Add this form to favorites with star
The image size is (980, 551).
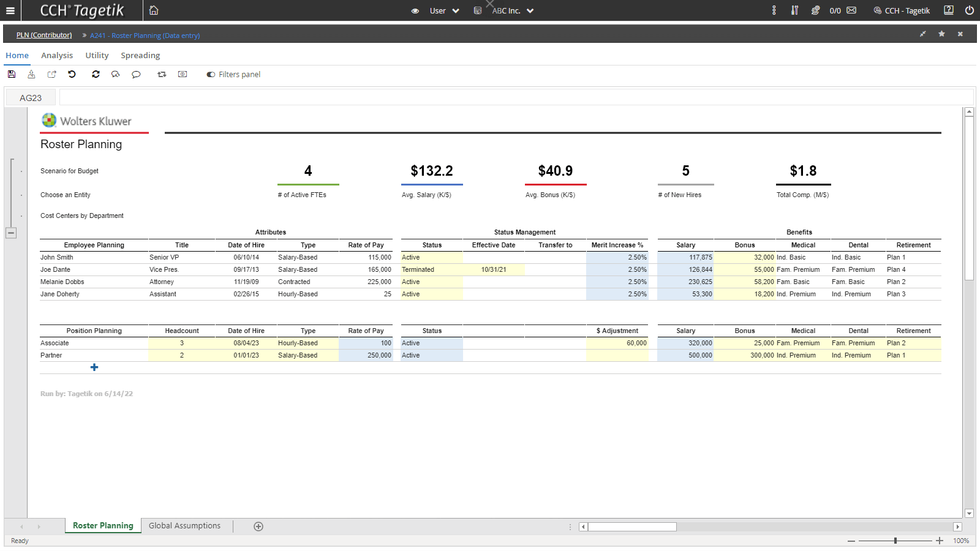(941, 34)
